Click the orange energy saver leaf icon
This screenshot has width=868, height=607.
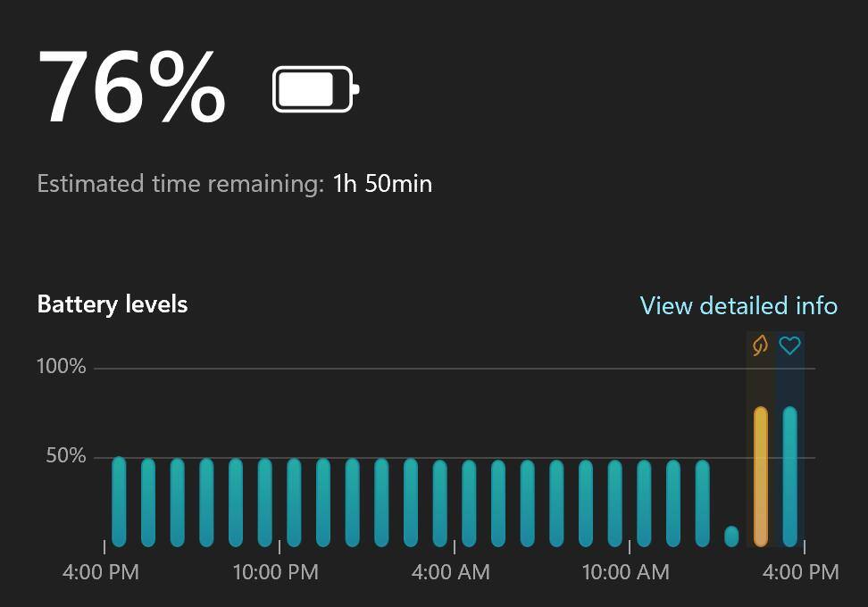760,345
